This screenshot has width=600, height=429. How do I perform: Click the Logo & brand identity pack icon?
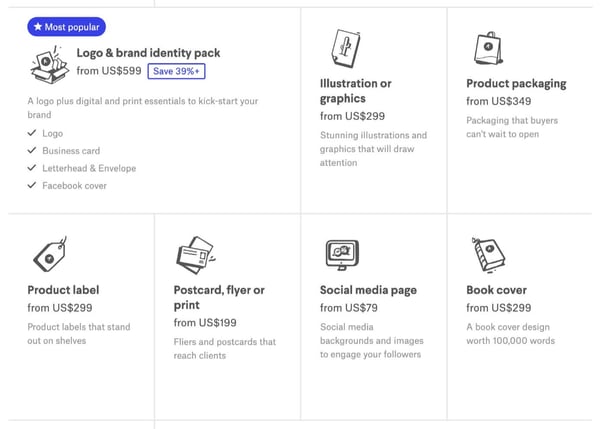[x=49, y=65]
